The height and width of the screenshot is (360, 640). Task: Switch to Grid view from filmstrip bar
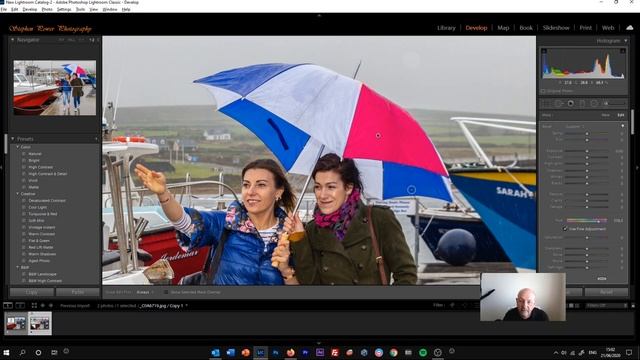click(34, 305)
